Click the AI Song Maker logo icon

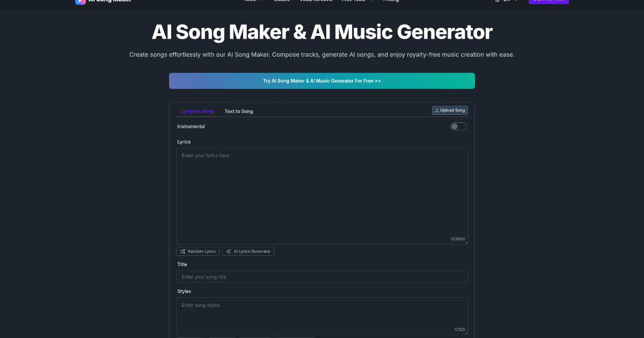click(81, 2)
